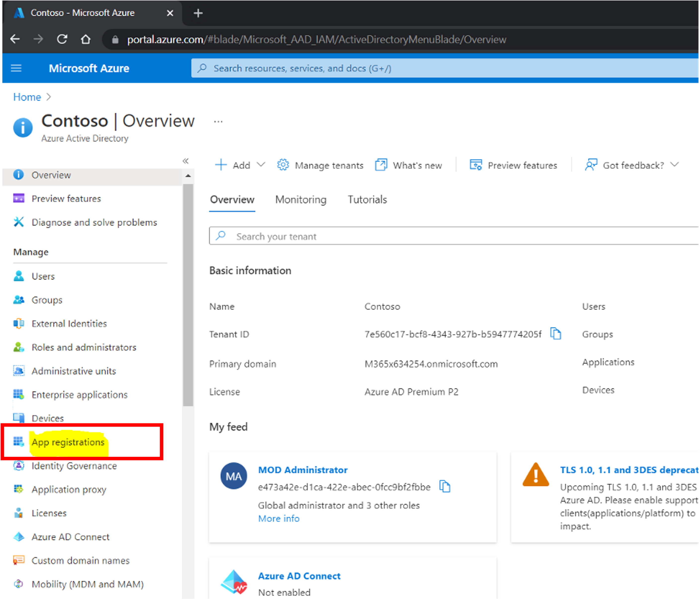Click the App registrations grid icon

pyautogui.click(x=19, y=441)
